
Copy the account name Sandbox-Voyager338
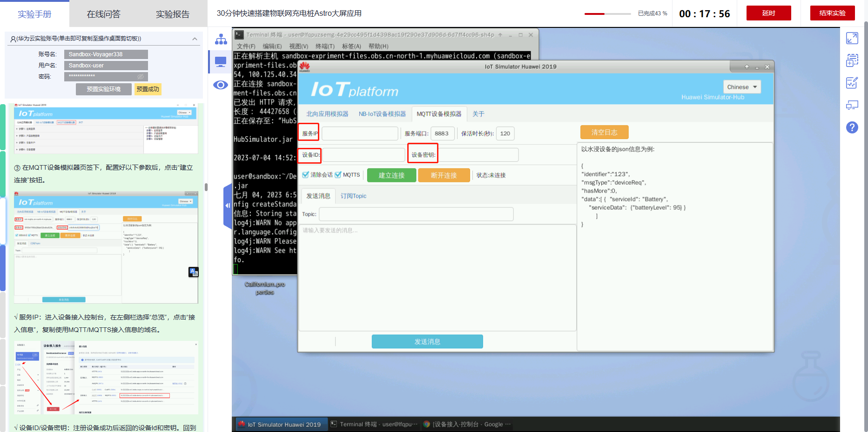106,54
